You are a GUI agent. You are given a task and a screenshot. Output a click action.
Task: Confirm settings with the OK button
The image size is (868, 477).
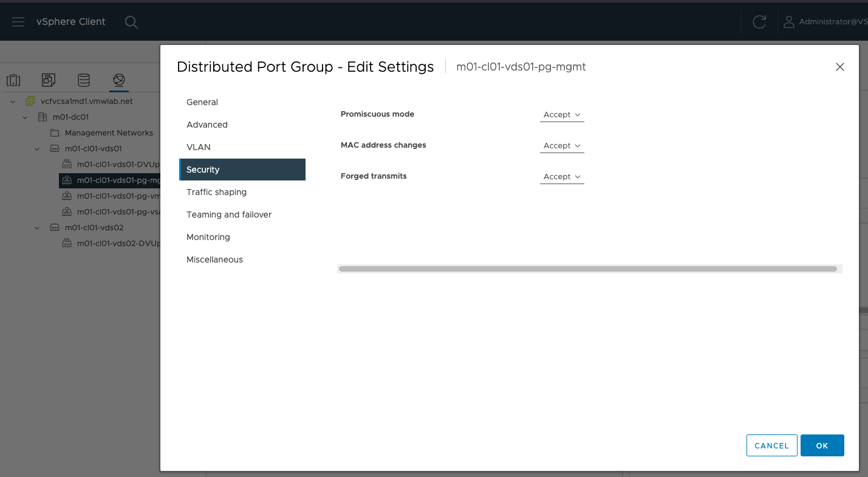(822, 445)
